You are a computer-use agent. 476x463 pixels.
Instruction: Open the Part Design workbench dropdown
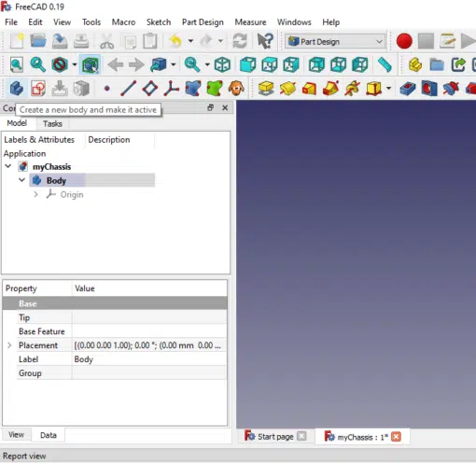point(335,41)
